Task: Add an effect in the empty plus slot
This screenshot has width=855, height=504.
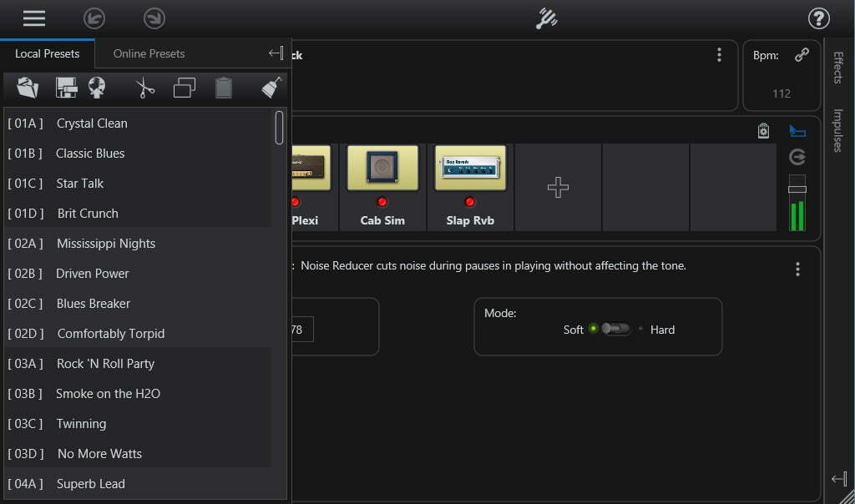Action: (x=558, y=188)
